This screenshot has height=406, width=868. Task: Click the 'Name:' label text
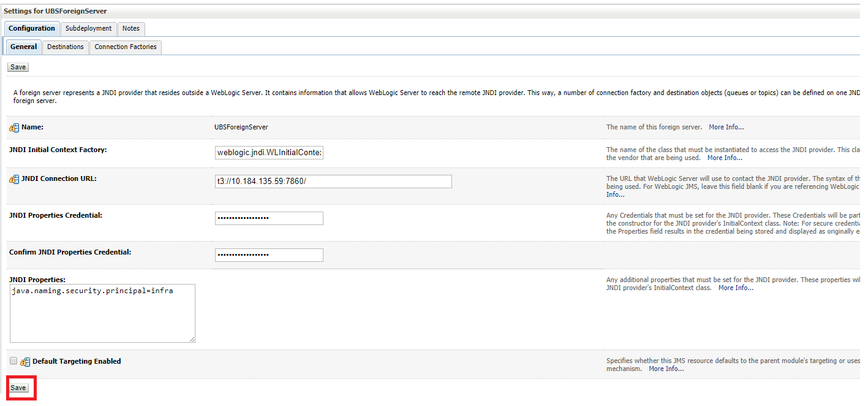click(32, 128)
